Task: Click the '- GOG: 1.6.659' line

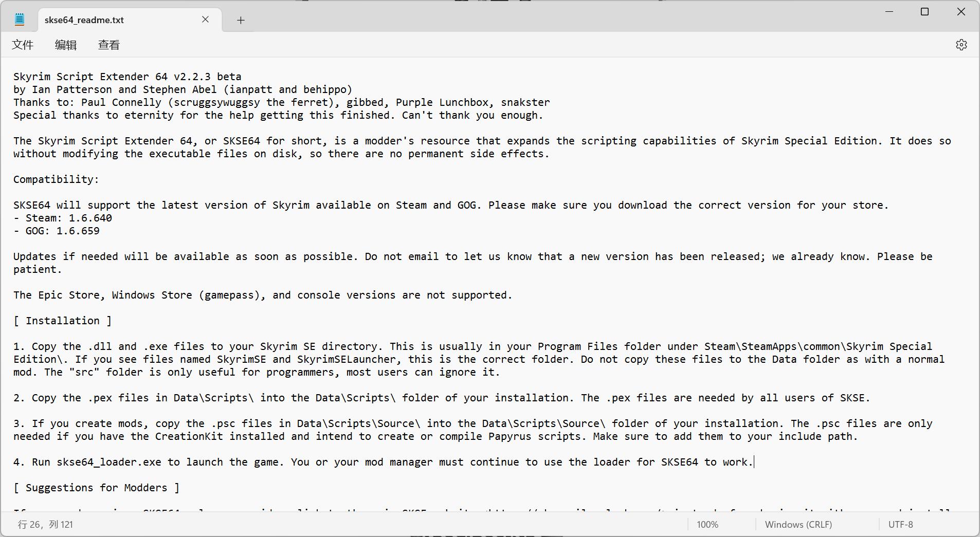Action: [57, 231]
